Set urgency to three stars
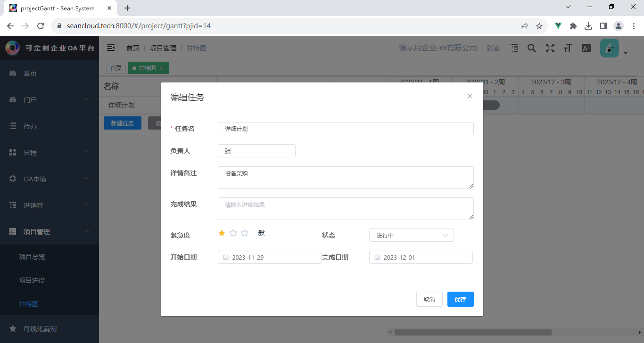The image size is (644, 343). pyautogui.click(x=244, y=233)
